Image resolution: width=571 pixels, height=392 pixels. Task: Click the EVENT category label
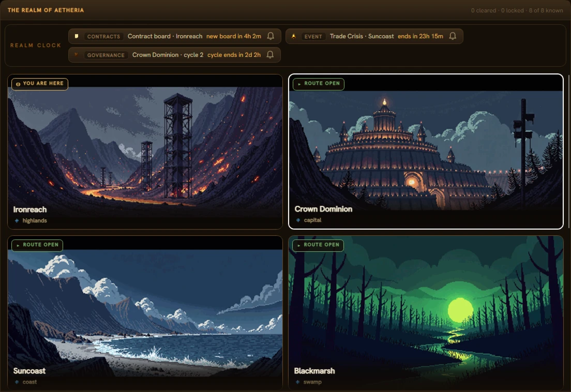click(313, 36)
